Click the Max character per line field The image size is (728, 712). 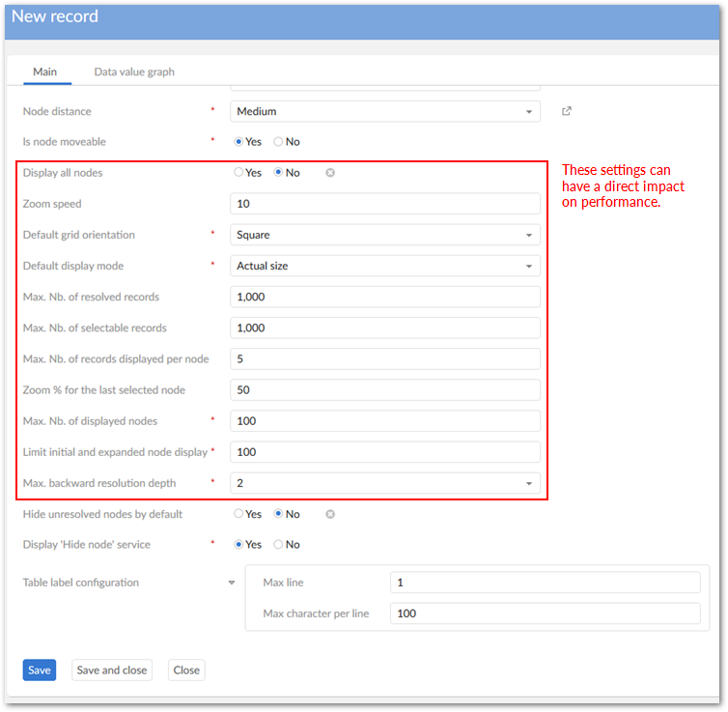tap(545, 613)
